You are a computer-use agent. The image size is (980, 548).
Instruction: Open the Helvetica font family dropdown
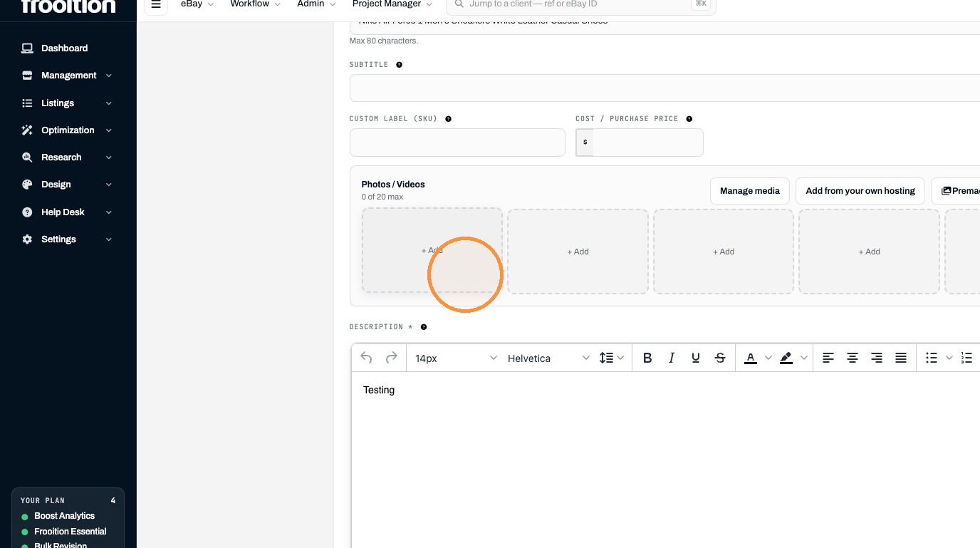[x=548, y=358]
